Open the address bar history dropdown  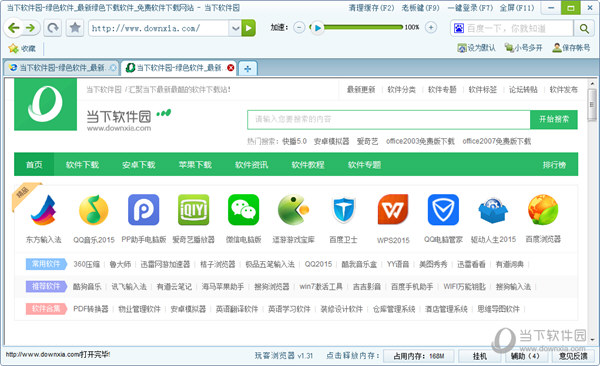tap(235, 28)
